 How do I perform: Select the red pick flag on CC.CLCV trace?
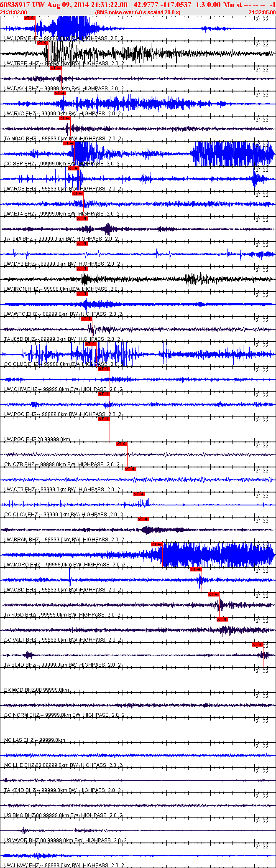[x=139, y=494]
